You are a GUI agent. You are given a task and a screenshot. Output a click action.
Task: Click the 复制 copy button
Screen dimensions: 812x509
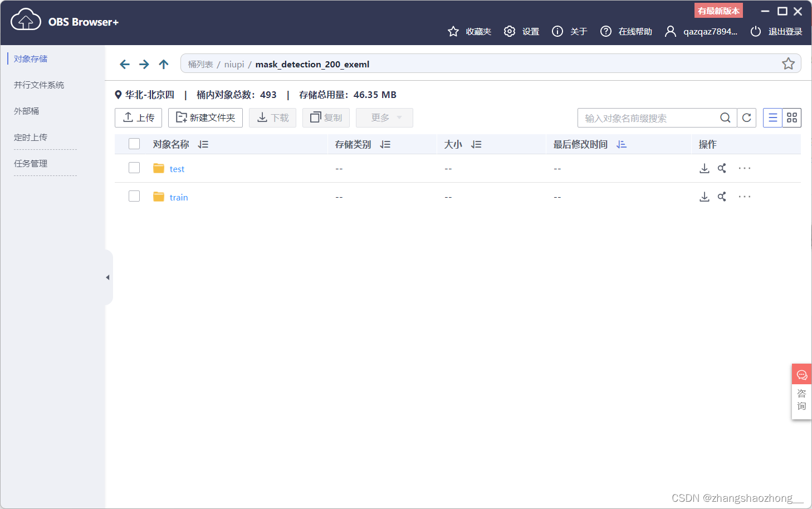[326, 118]
